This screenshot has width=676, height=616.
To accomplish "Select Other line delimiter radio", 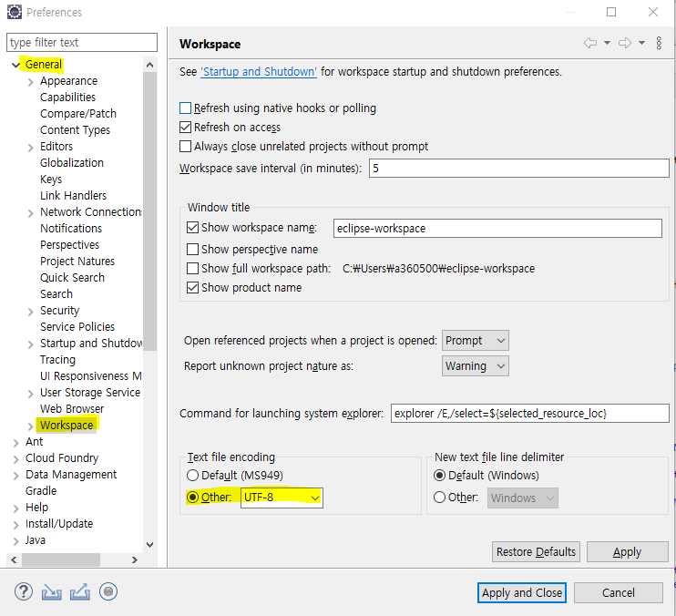I will (x=439, y=498).
